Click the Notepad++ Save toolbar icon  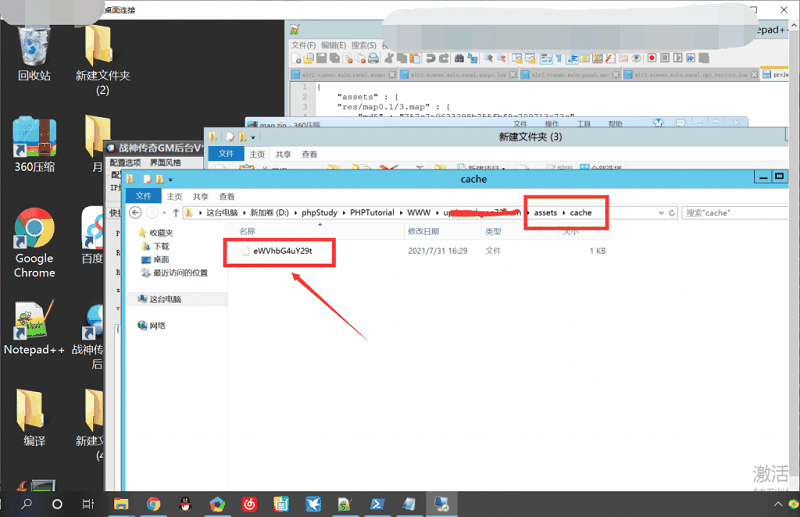point(321,59)
